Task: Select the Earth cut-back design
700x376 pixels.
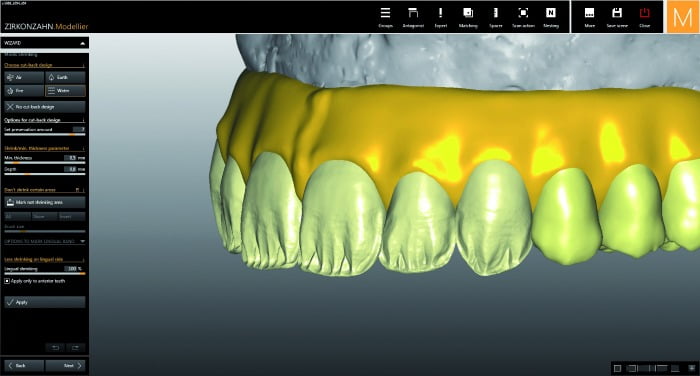Action: coord(65,77)
